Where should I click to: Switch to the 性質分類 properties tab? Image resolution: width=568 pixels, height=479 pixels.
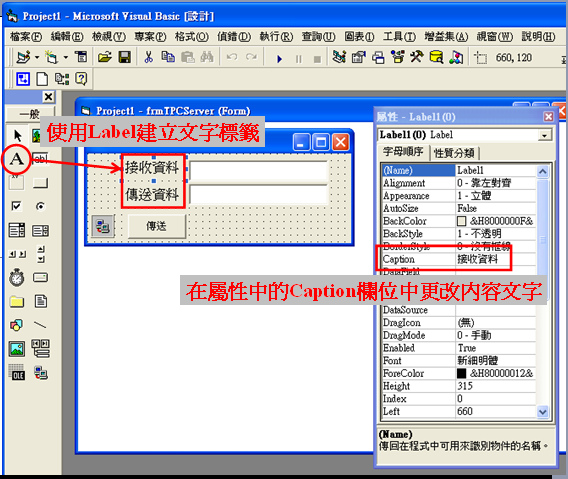click(454, 153)
